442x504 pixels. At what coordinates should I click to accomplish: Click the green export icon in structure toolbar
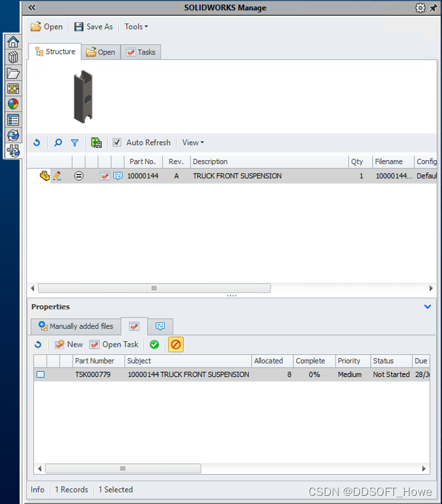[96, 142]
